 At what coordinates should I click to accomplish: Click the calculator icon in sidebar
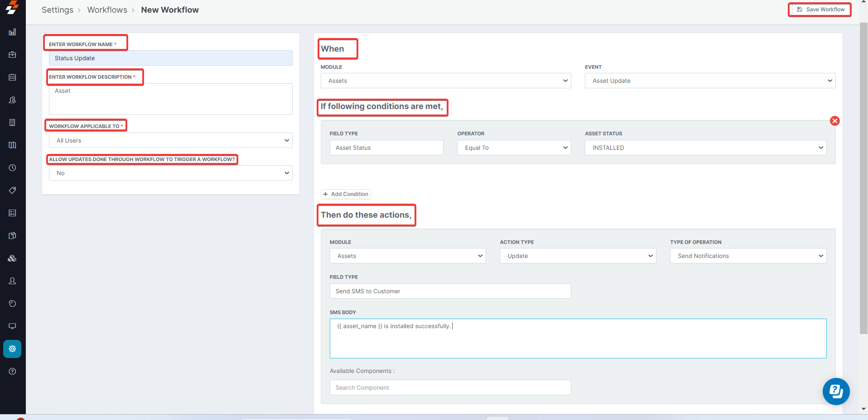click(12, 213)
